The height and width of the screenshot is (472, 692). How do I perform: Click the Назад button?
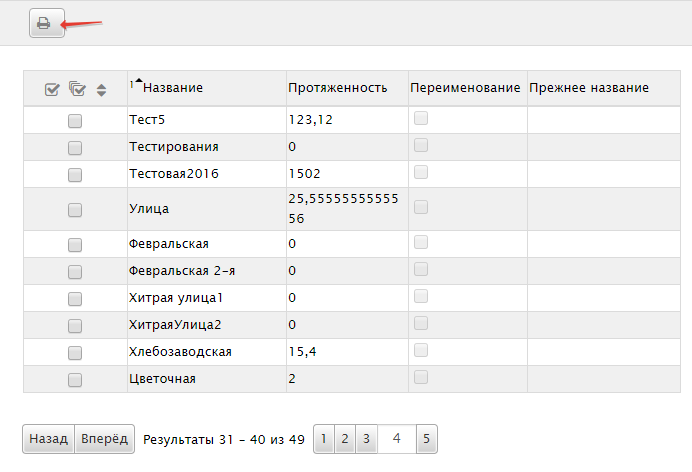click(49, 439)
